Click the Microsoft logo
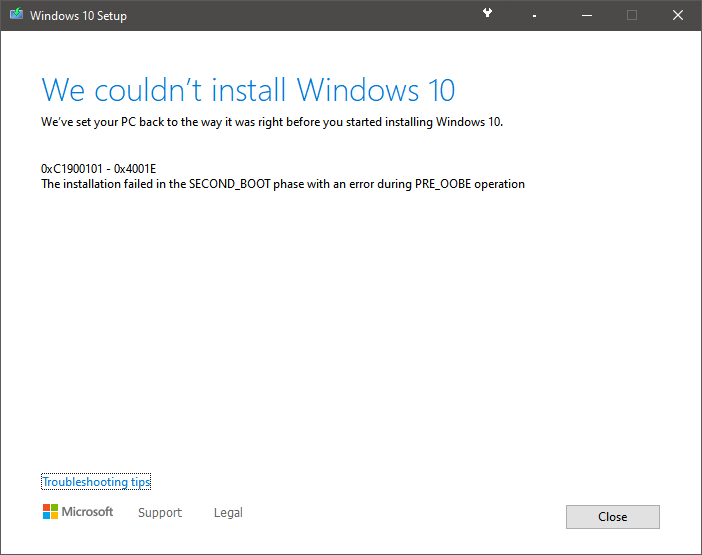Image resolution: width=702 pixels, height=555 pixels. pyautogui.click(x=78, y=512)
